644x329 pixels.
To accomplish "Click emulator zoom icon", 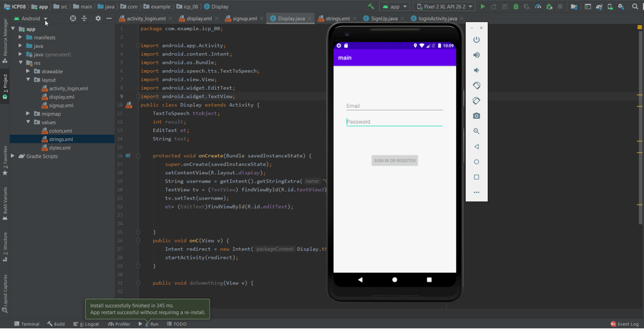I will click(x=477, y=131).
